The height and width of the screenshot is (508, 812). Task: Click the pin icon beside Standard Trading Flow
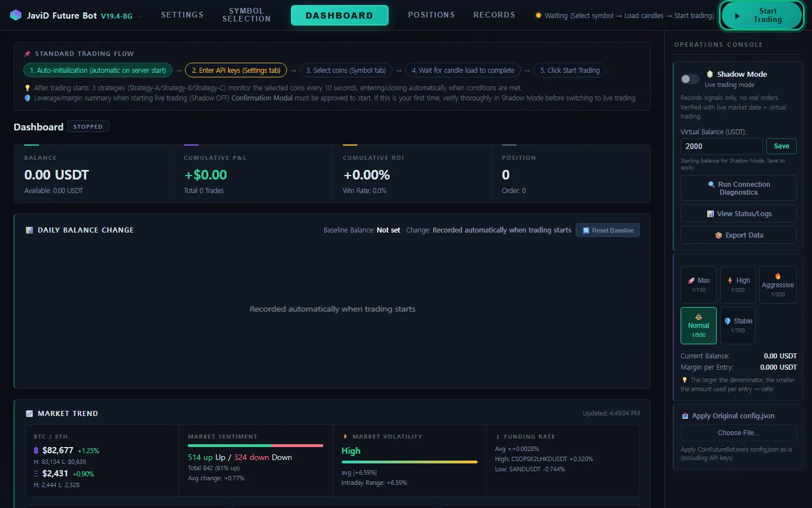[x=27, y=54]
